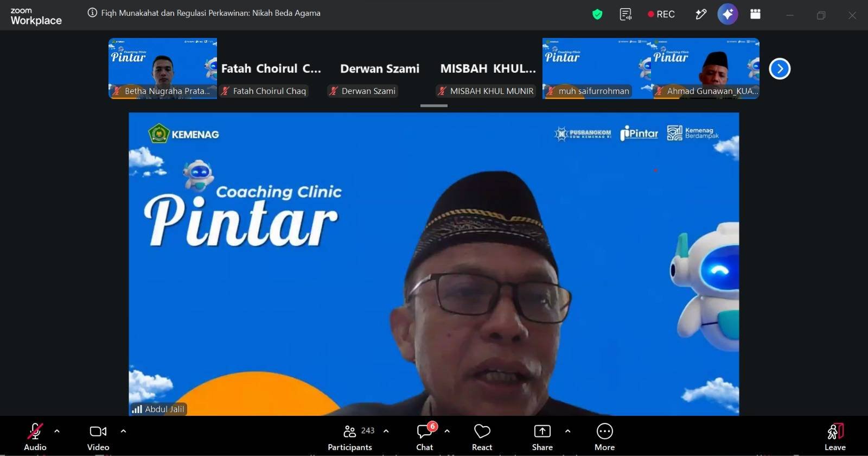Change layout with the View grid icon
Image resolution: width=868 pixels, height=456 pixels.
coord(755,15)
